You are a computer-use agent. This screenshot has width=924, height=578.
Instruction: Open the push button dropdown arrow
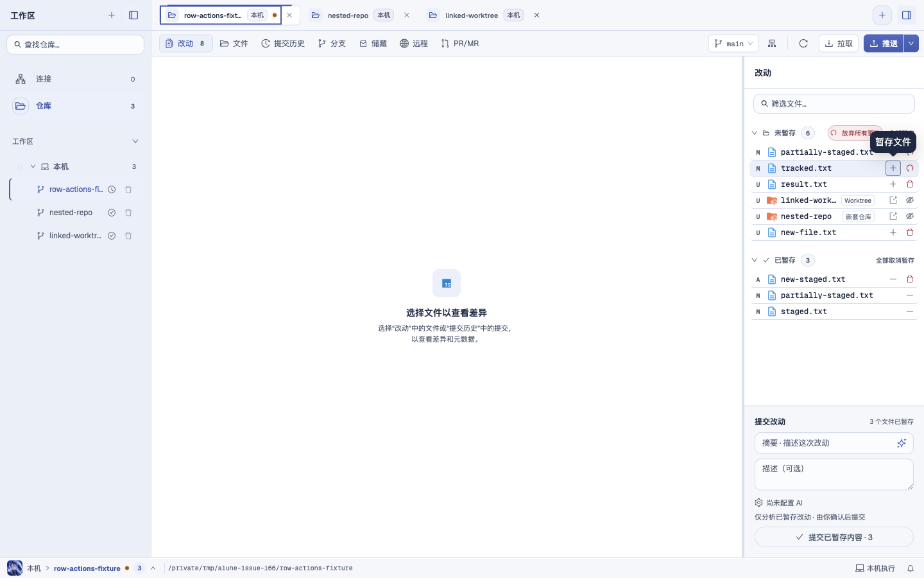911,44
